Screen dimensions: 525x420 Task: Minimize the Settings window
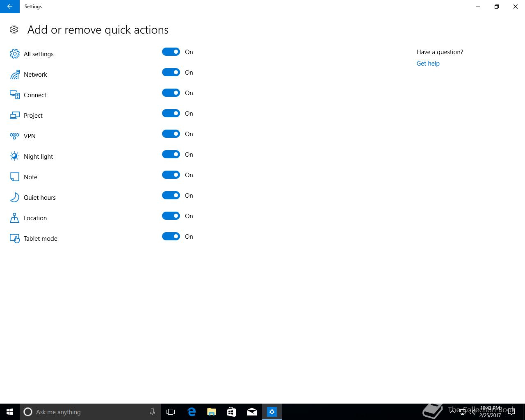478,7
